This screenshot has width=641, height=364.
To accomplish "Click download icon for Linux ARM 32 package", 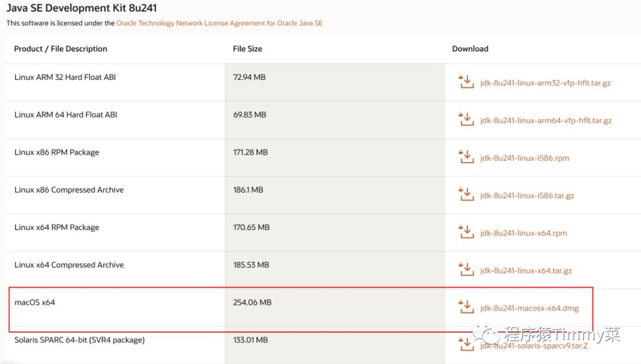I will pos(466,82).
